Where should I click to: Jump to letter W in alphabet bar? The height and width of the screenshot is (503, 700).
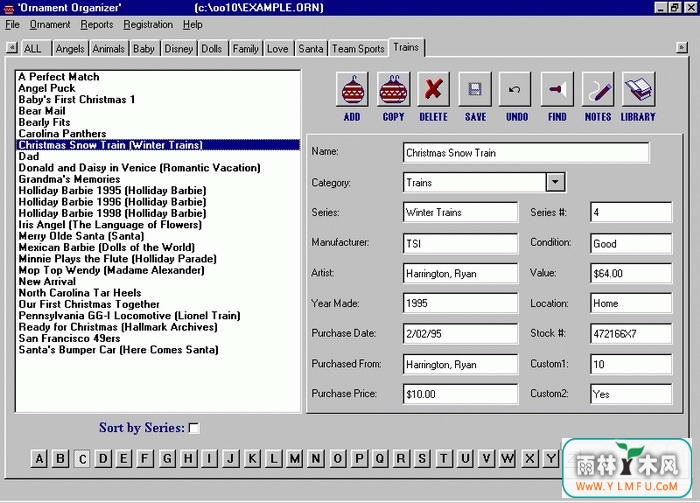(x=507, y=458)
